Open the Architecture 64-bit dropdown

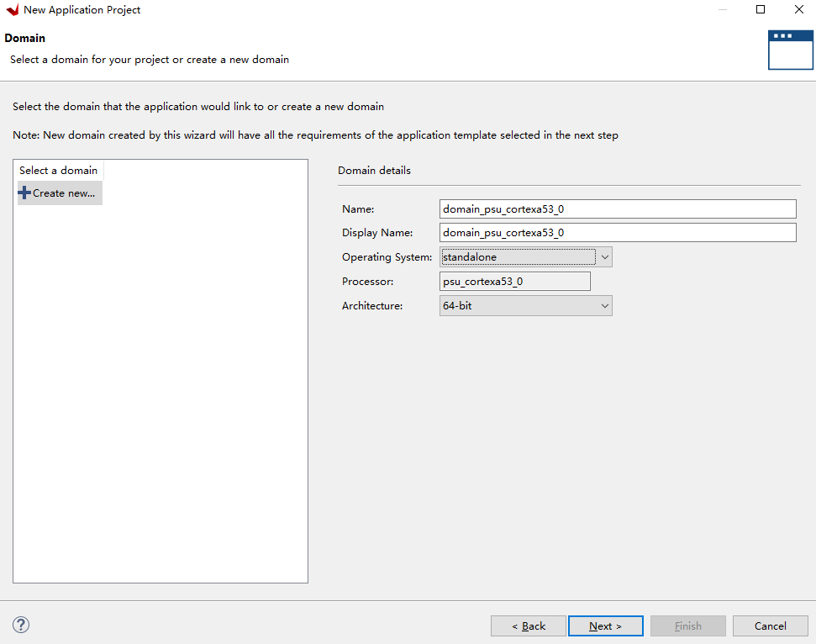click(x=525, y=305)
